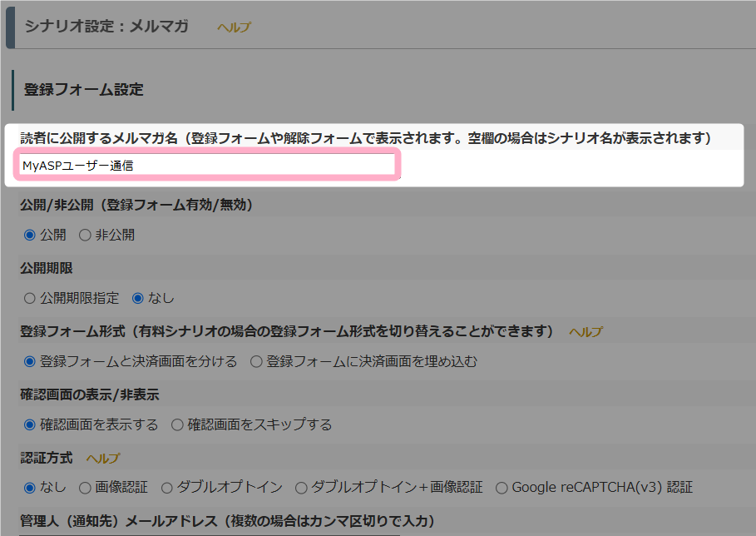Image resolution: width=756 pixels, height=536 pixels.
Task: Click the 確認画面の表示/非表示 label
Action: pyautogui.click(x=90, y=395)
